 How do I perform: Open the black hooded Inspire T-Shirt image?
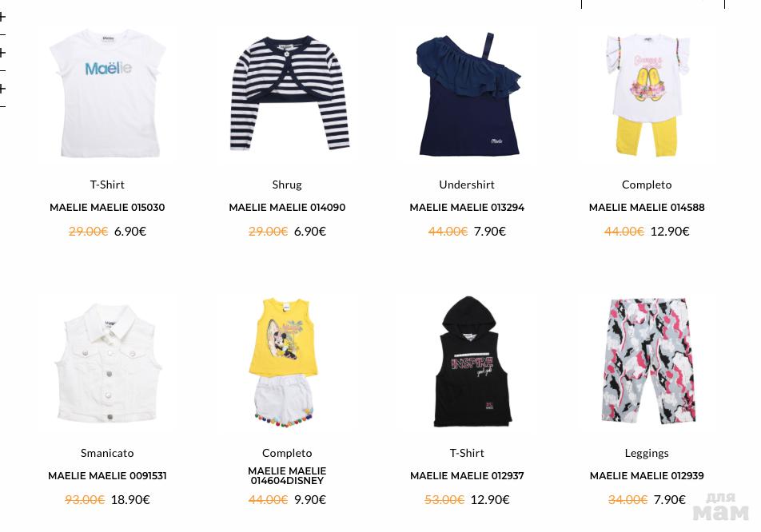[x=467, y=363]
